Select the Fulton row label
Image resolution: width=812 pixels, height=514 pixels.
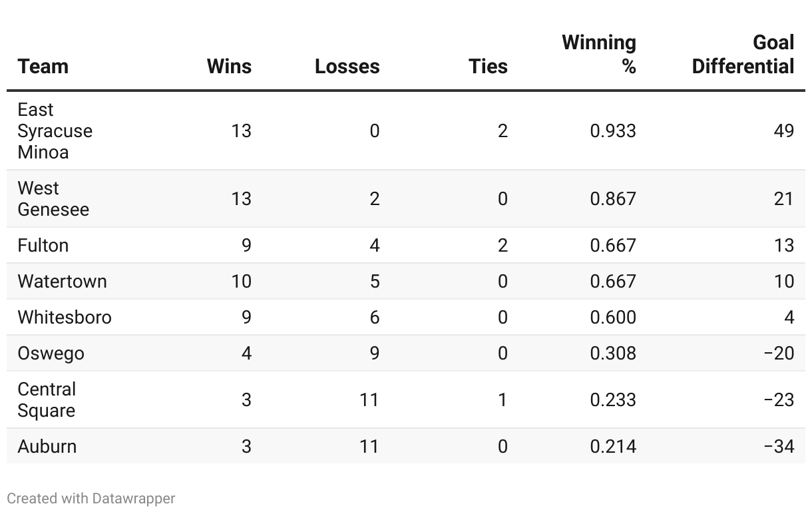click(43, 246)
